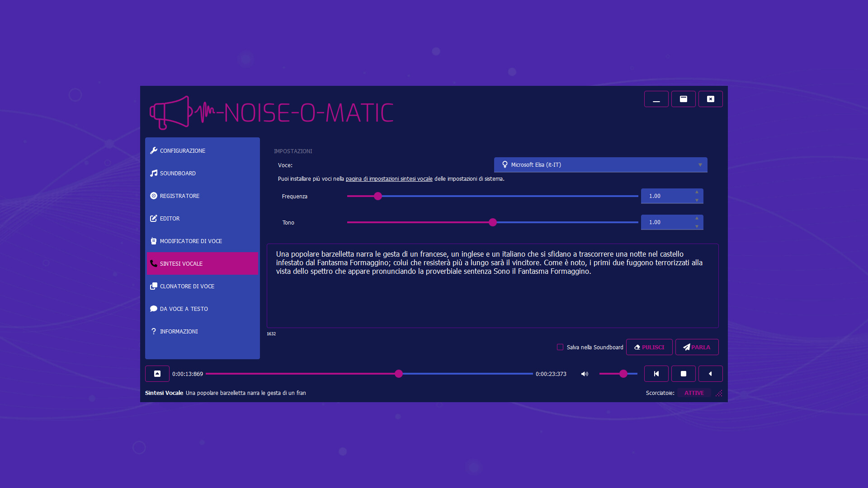Screen dimensions: 868x488
Task: Increase Frequenza value with up arrow
Action: coord(697,192)
